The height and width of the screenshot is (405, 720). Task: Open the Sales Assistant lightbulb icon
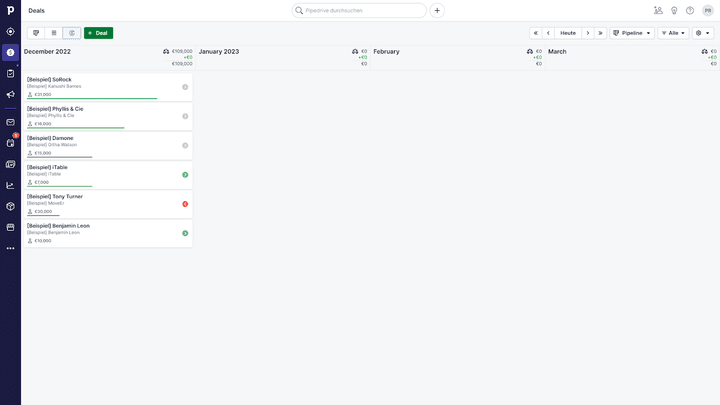coord(673,10)
